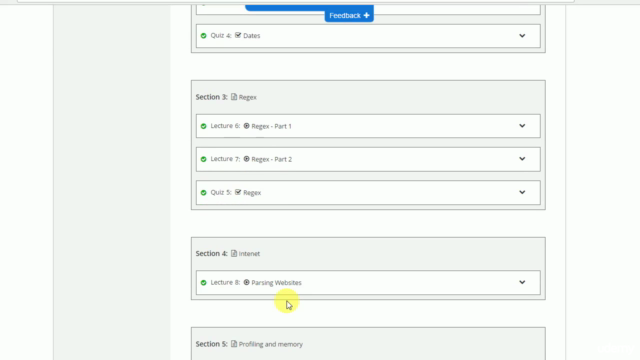
Task: Expand the Quiz 4 Dates row
Action: click(x=522, y=36)
